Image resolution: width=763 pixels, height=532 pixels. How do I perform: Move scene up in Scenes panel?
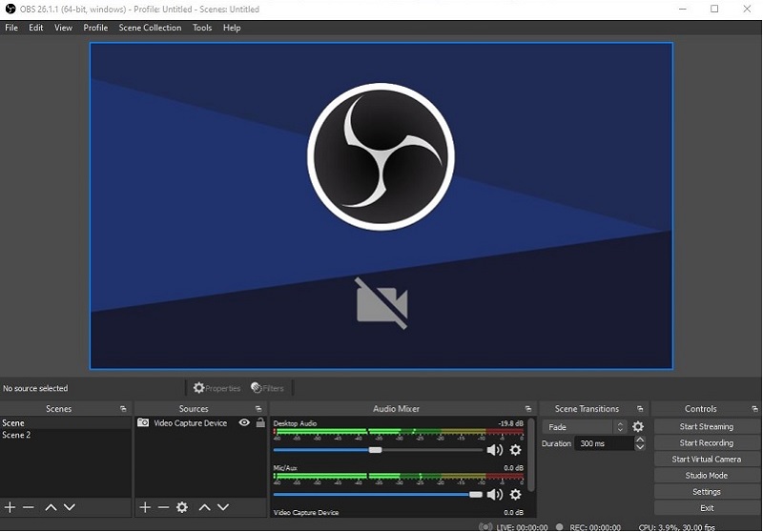51,507
